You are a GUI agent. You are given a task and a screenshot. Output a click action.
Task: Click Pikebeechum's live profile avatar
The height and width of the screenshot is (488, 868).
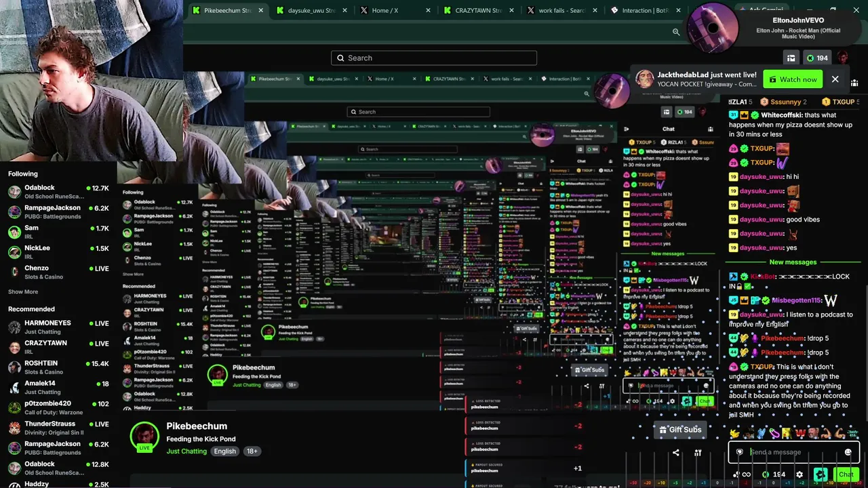pyautogui.click(x=144, y=437)
